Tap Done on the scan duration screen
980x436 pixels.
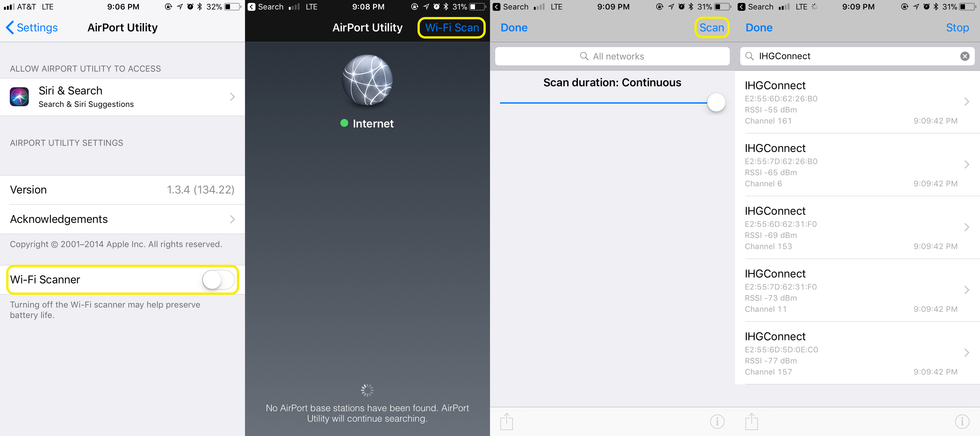coord(514,27)
